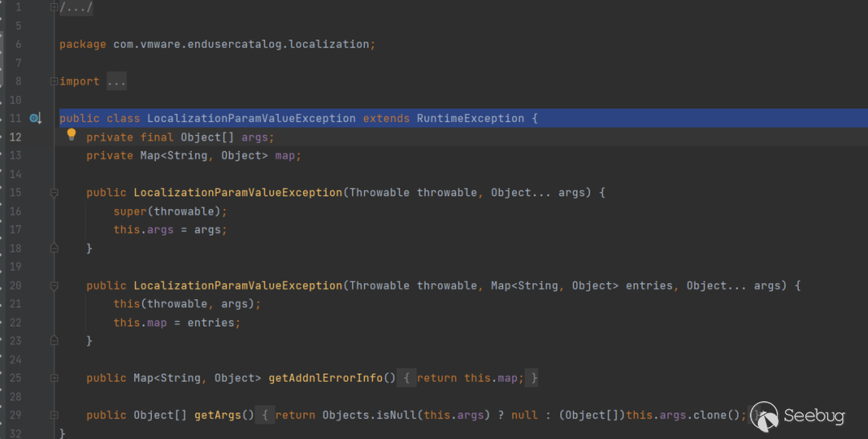This screenshot has width=868, height=439.
Task: Click the 'extends' keyword on line 11
Action: [x=387, y=118]
